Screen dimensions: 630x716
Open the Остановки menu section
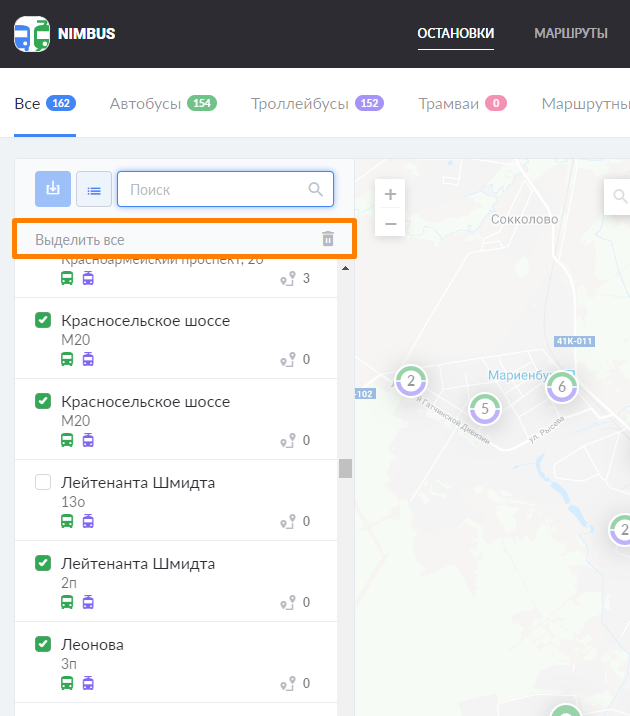[x=456, y=33]
